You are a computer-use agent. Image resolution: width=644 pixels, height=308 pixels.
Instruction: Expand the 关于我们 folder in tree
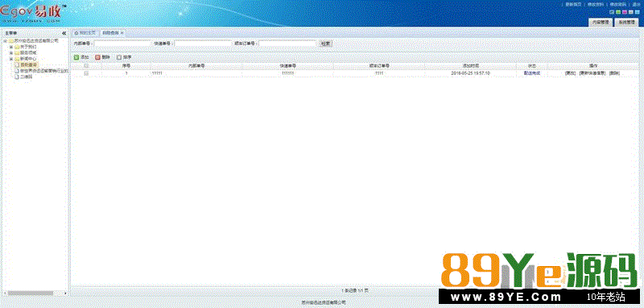tap(11, 47)
